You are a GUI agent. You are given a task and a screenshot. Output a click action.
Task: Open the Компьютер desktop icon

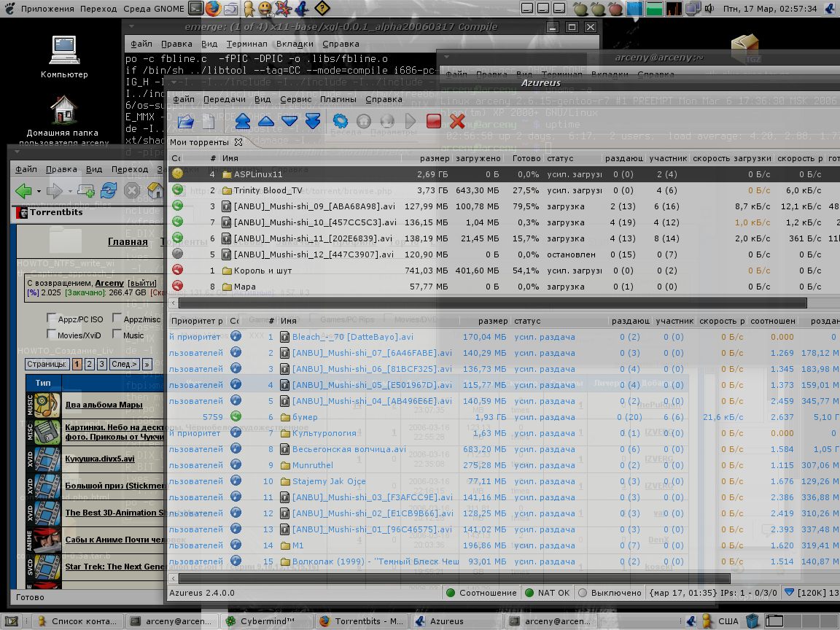(64, 57)
